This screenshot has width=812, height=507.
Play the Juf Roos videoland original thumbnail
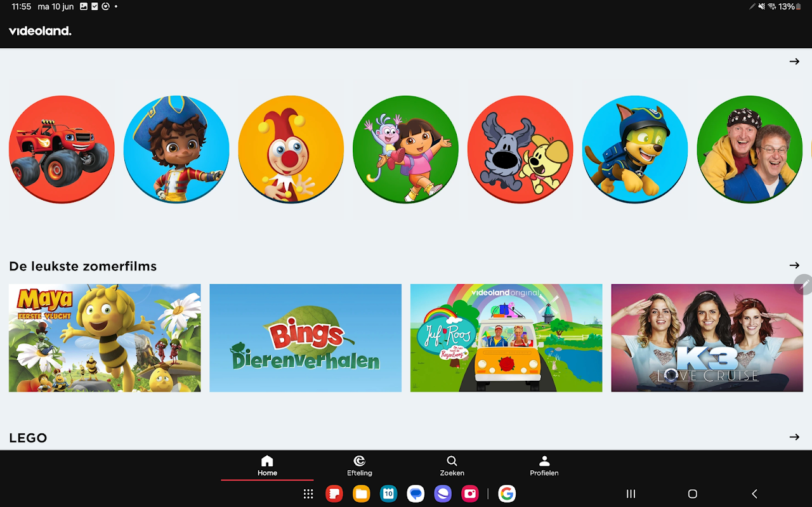(506, 338)
